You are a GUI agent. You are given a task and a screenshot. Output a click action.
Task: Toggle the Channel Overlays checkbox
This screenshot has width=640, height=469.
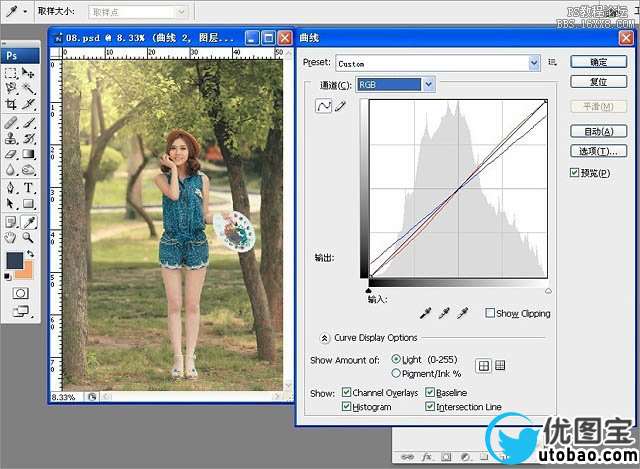coord(346,392)
